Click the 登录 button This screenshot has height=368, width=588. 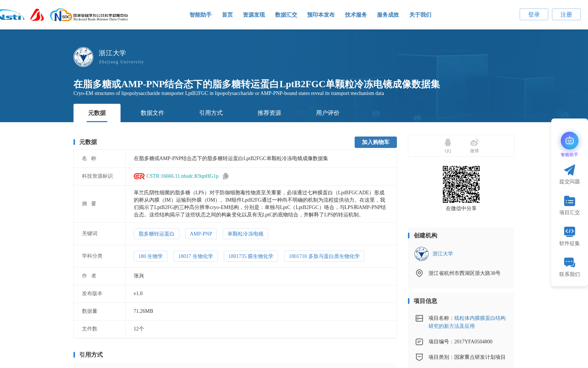(534, 14)
